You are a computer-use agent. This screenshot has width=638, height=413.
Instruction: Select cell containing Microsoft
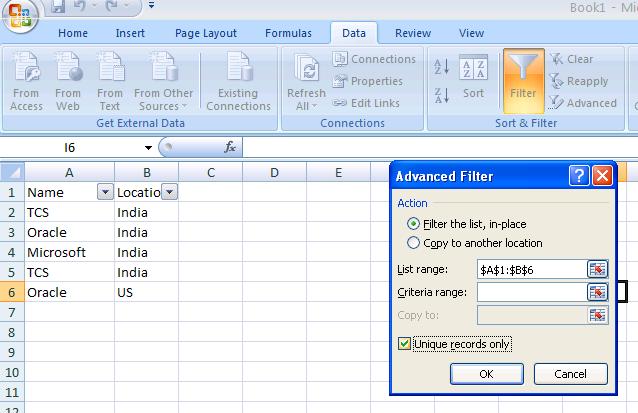tap(70, 252)
